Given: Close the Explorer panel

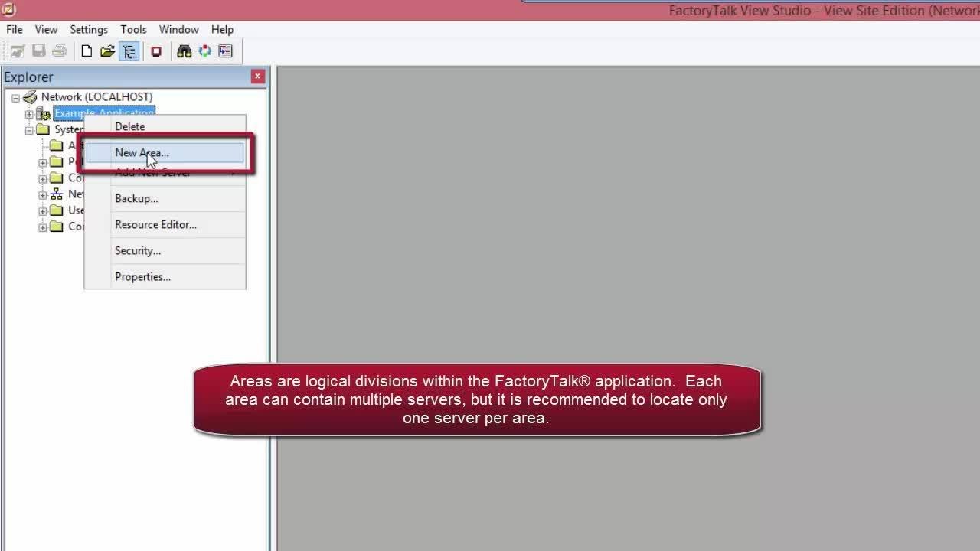Looking at the screenshot, I should [257, 77].
